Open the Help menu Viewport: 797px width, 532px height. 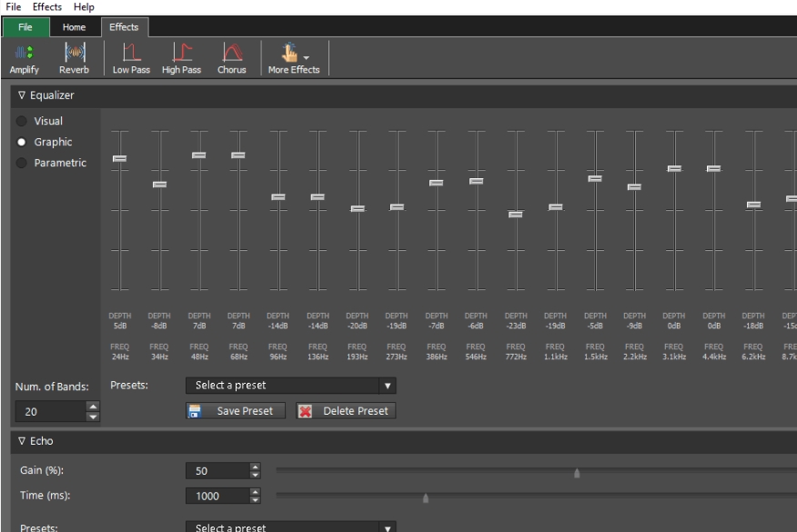click(84, 7)
